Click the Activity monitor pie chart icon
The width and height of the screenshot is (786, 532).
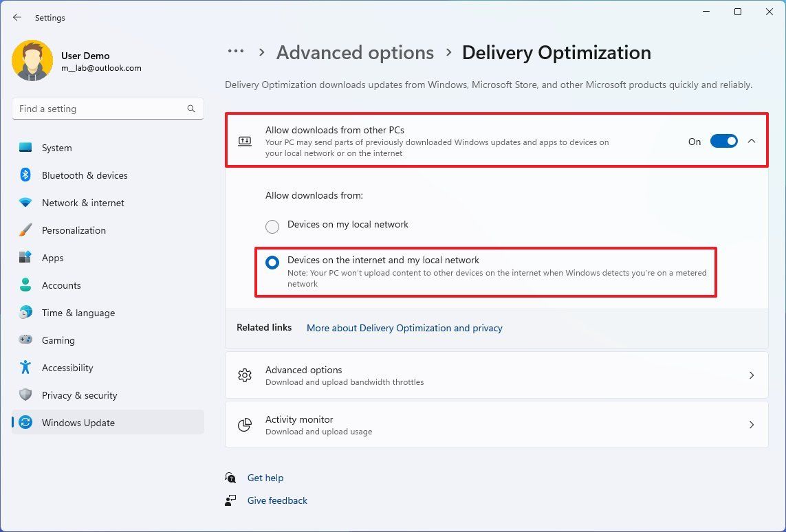[x=245, y=425]
